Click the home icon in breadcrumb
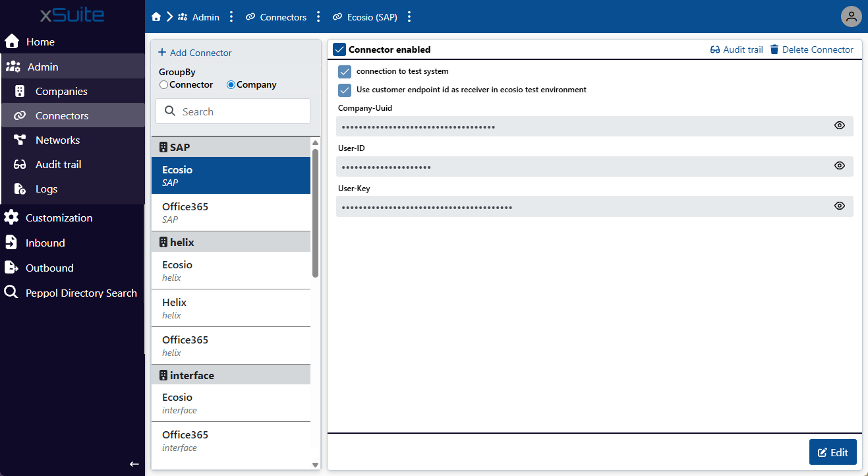 coord(156,17)
